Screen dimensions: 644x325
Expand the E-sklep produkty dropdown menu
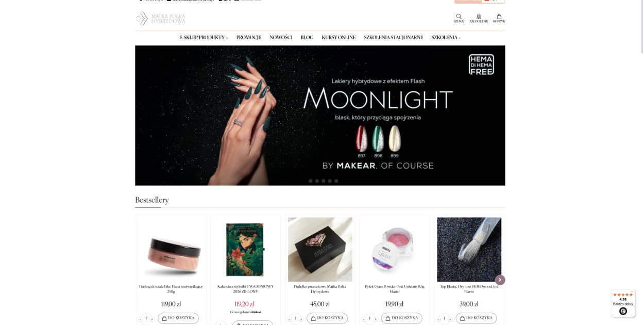pos(204,37)
